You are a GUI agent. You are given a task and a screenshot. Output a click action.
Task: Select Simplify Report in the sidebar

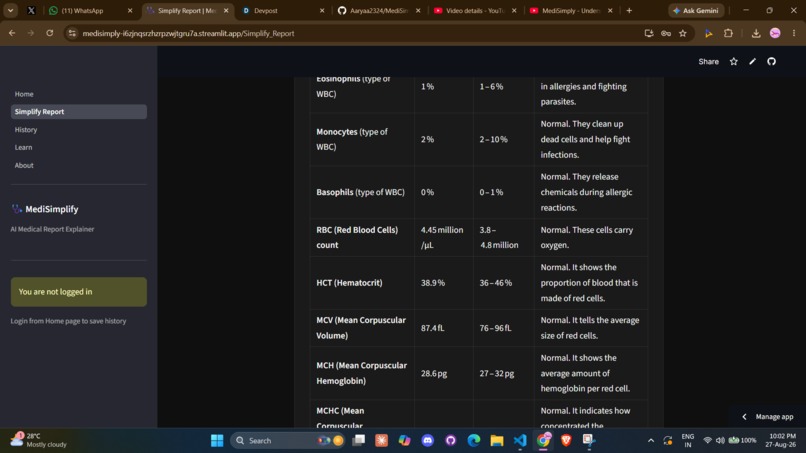coord(79,112)
